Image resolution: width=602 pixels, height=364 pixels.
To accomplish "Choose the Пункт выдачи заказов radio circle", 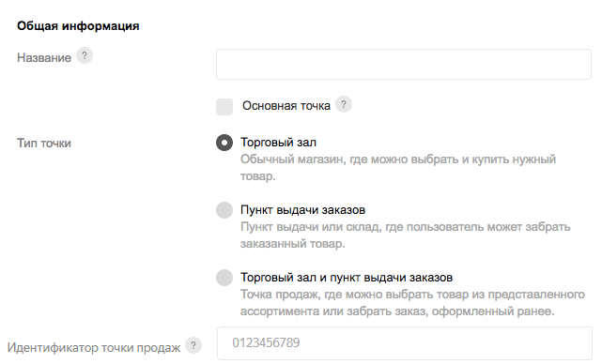I will click(x=224, y=210).
